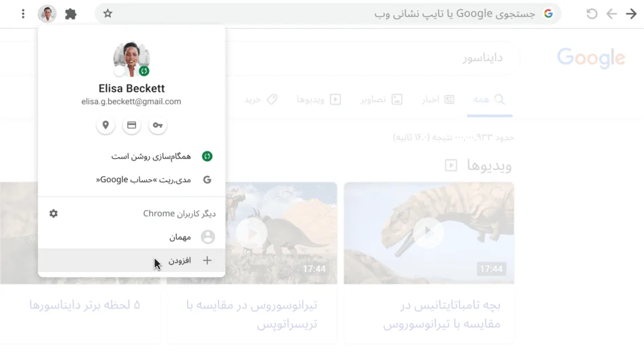
Task: Switch to the خرید tab
Action: coord(261,99)
